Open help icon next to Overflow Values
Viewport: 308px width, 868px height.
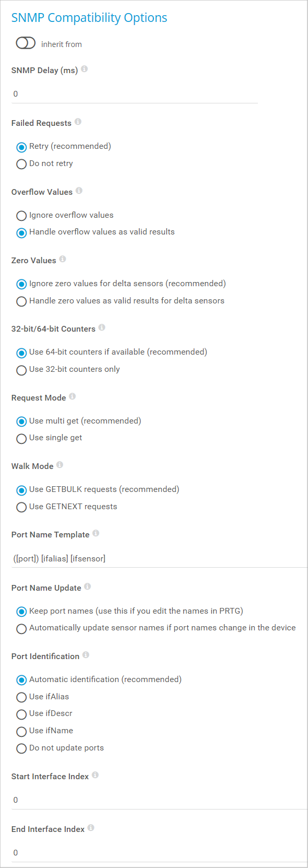(x=79, y=191)
